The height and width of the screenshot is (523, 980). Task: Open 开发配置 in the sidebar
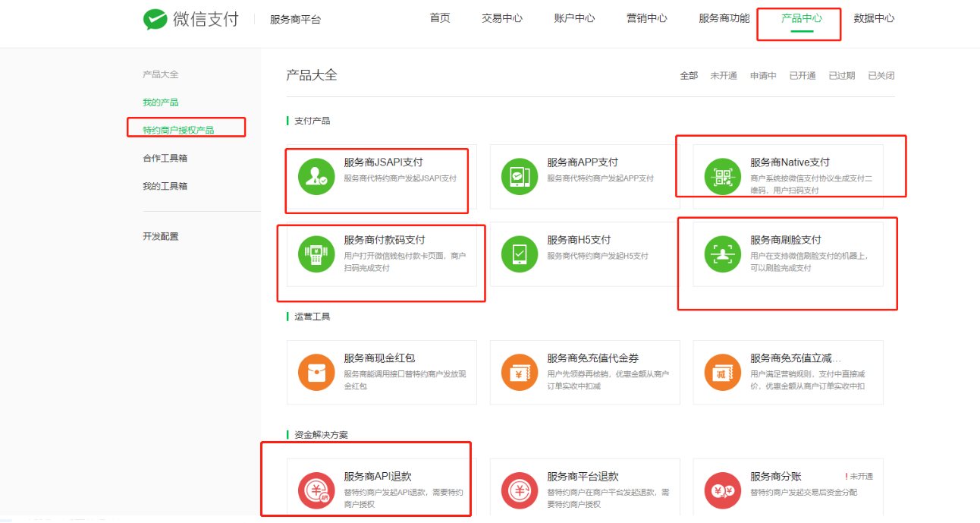pyautogui.click(x=161, y=237)
